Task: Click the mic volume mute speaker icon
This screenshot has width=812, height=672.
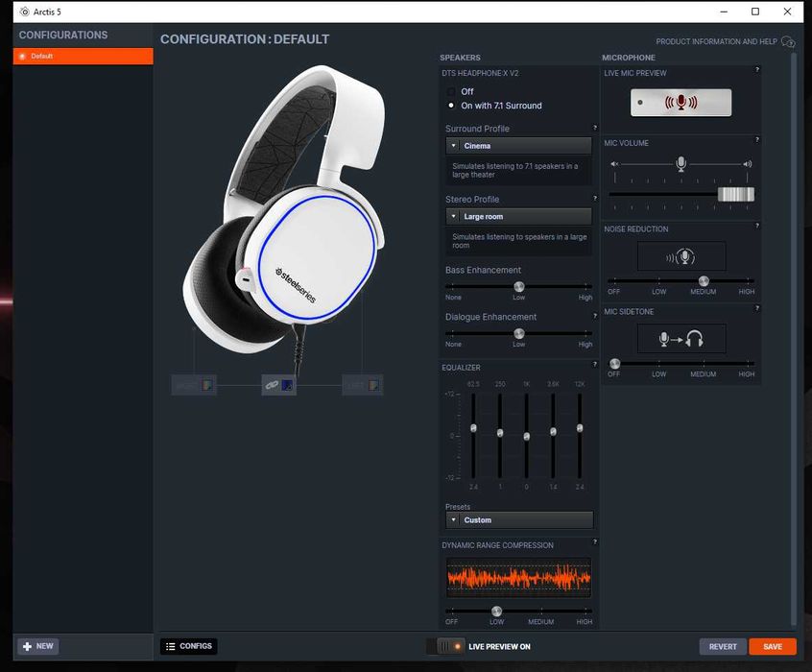Action: tap(614, 164)
